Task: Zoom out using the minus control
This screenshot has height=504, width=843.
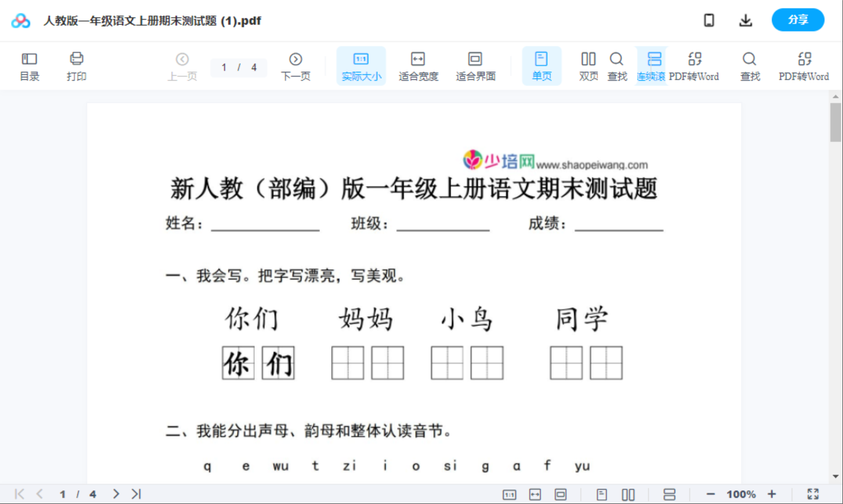Action: [710, 494]
